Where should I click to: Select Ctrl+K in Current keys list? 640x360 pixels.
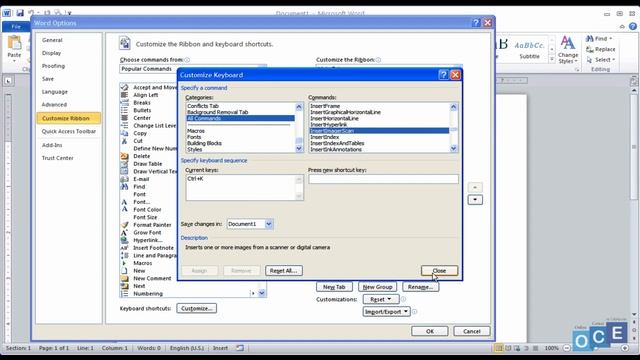[x=196, y=179]
